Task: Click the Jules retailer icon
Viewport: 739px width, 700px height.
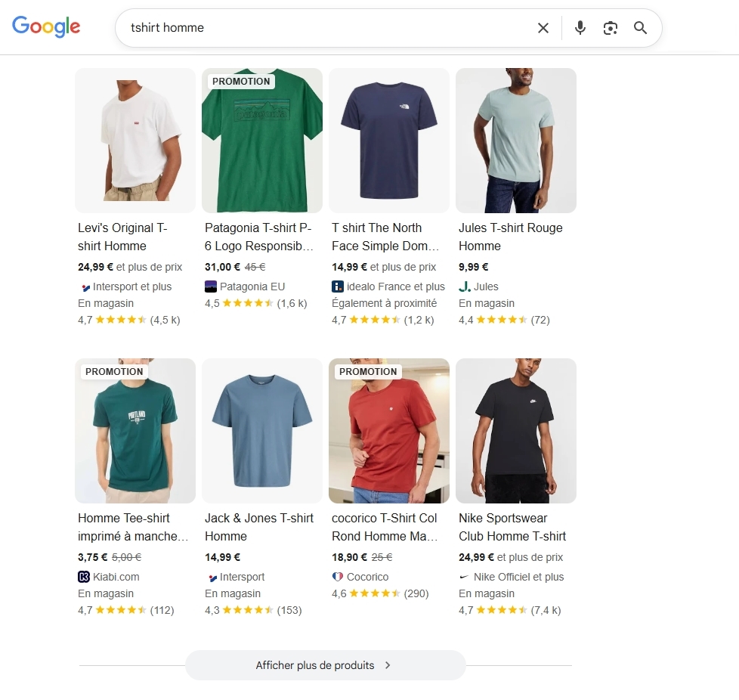Action: click(464, 287)
